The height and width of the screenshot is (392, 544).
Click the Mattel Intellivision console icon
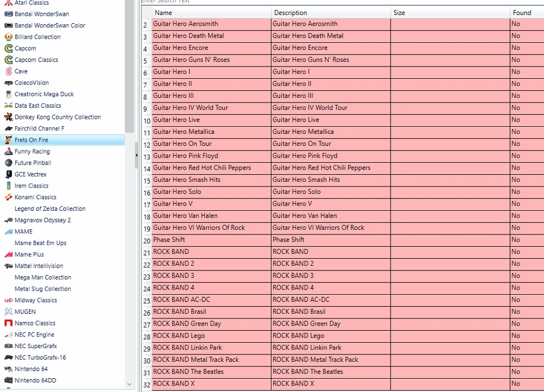[8, 266]
